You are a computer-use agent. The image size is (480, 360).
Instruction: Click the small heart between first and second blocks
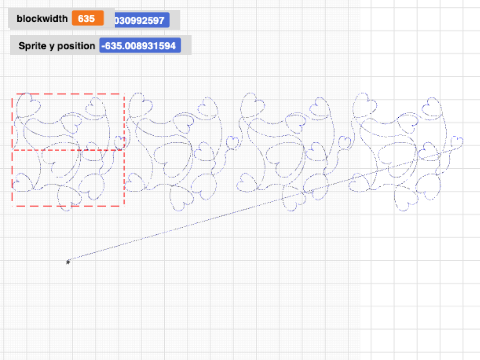[x=120, y=142]
